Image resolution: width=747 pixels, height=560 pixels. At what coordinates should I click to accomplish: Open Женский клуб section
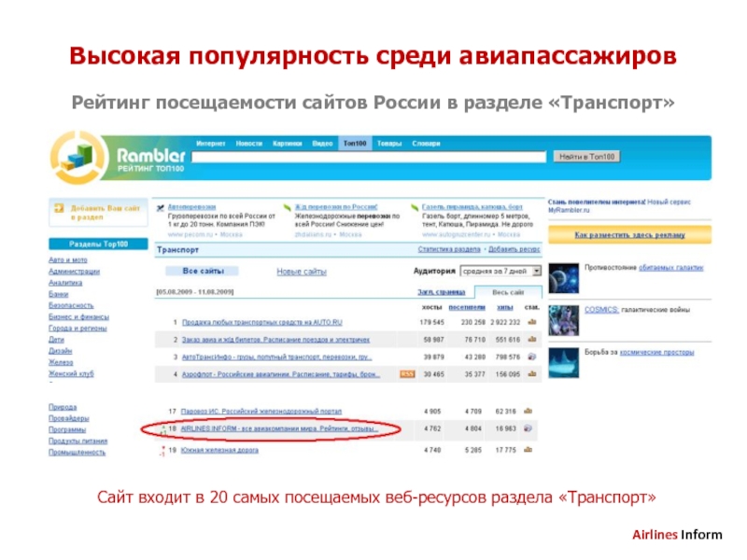[72, 374]
